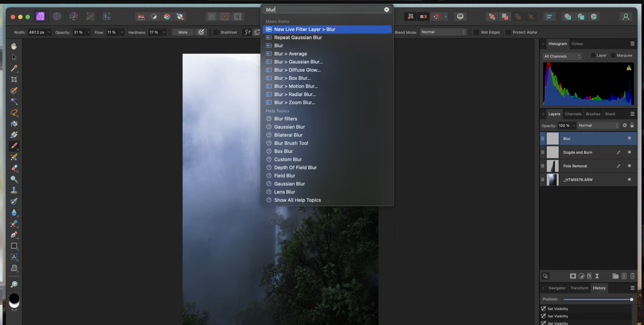Viewport: 644px width, 325px height.
Task: Choose Repeat Gaussian Blur menu item
Action: [x=327, y=37]
